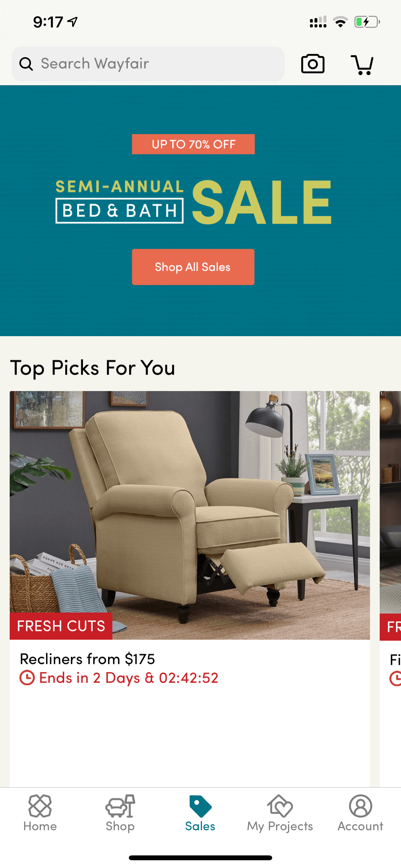
Task: Click the Search Wayfair field
Action: 148,64
